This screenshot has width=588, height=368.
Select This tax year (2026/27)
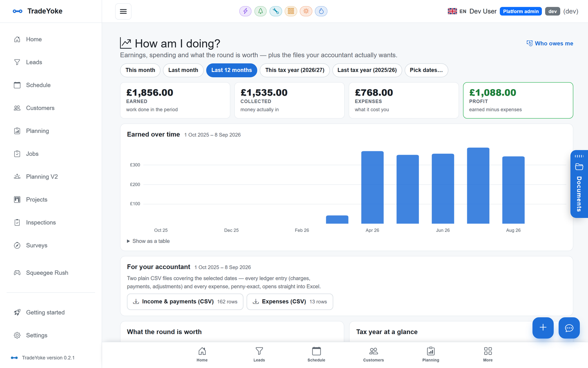[x=295, y=70]
